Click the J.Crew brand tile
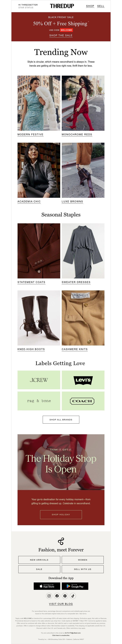Viewport: 122px width, 644px height. click(39, 380)
